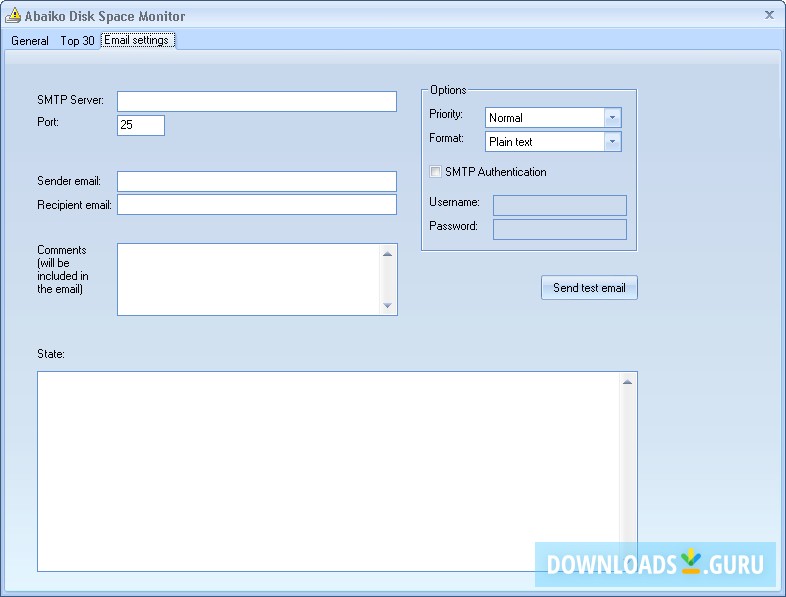Click the State label
Screen dimensions: 786x597
click(x=51, y=354)
